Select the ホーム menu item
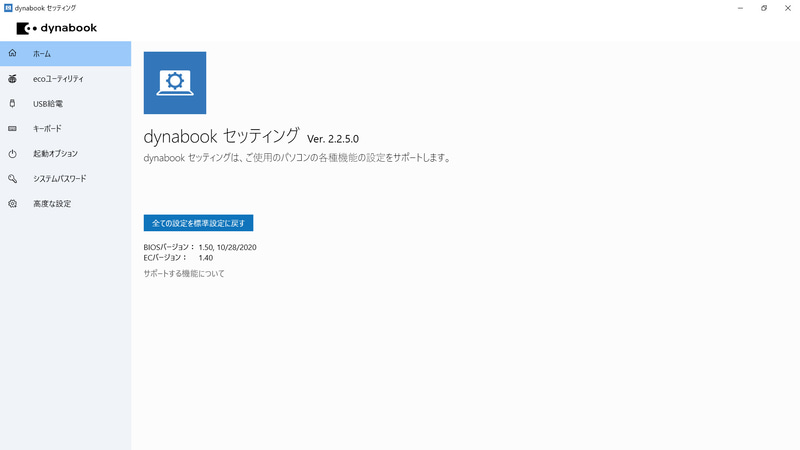Image resolution: width=800 pixels, height=450 pixels. coord(65,54)
